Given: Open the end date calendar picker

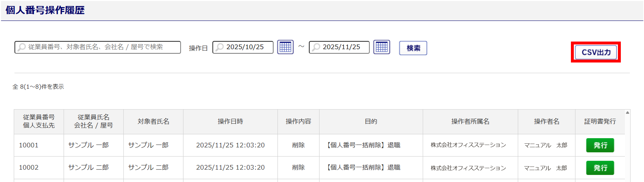Looking at the screenshot, I should [x=382, y=47].
